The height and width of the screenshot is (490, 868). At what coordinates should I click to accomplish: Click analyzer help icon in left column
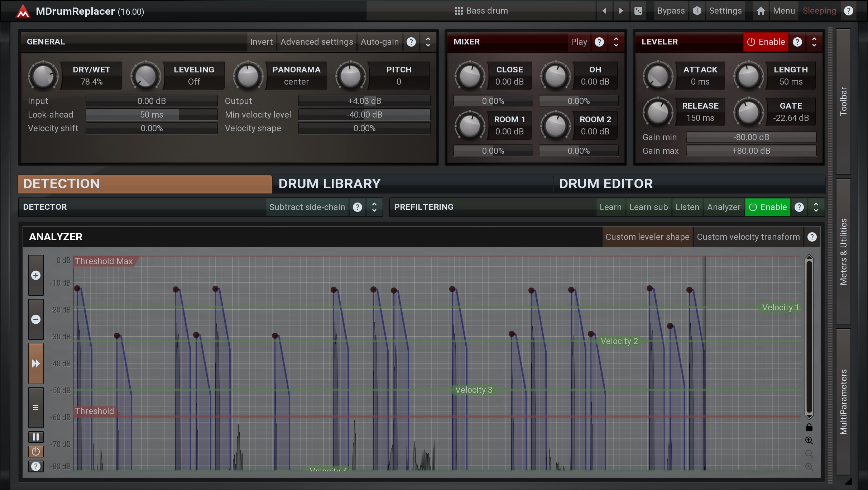click(x=36, y=466)
